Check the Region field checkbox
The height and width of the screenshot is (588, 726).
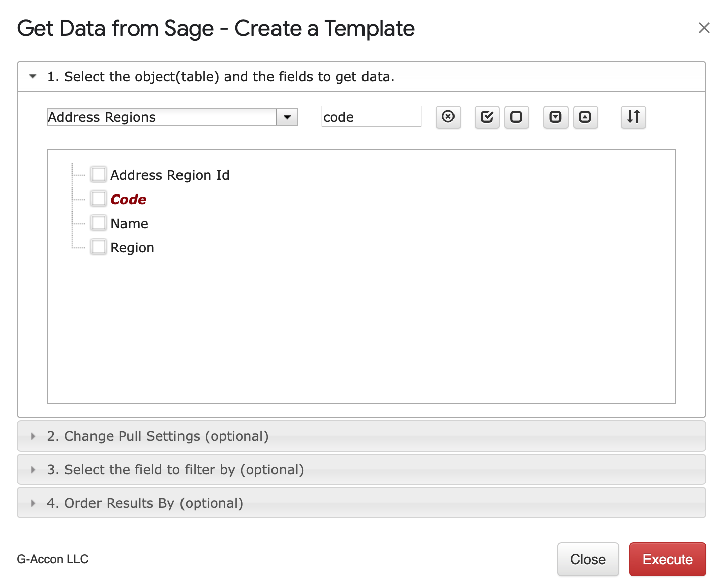(x=99, y=247)
